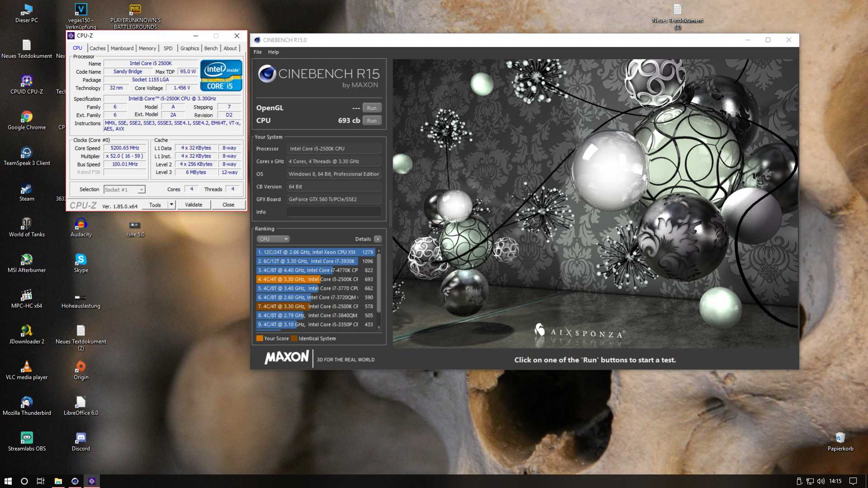This screenshot has width=868, height=488.
Task: Open the Graphics tab in CPU-Z
Action: (x=190, y=48)
